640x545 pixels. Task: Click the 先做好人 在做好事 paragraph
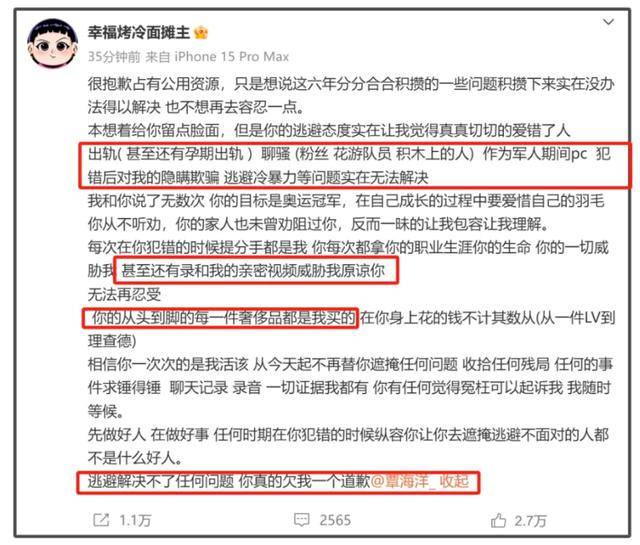coord(348,446)
